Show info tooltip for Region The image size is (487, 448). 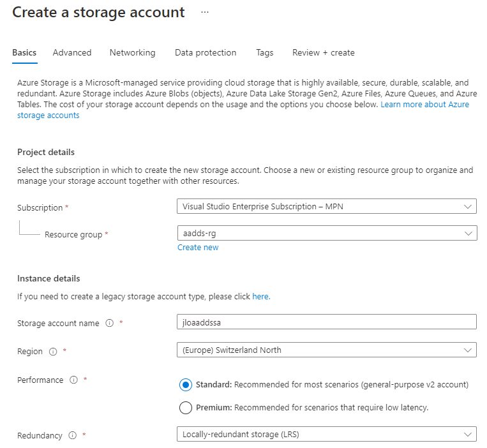[53, 352]
